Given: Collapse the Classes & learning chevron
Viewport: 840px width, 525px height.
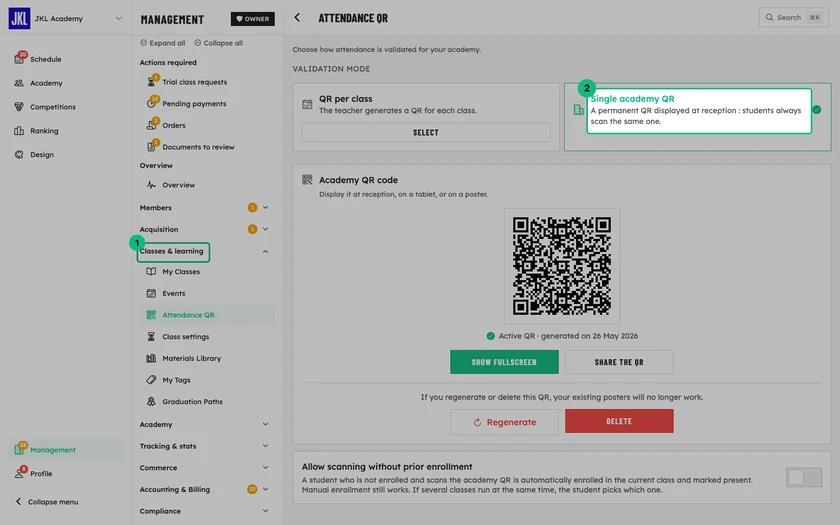Looking at the screenshot, I should point(265,251).
